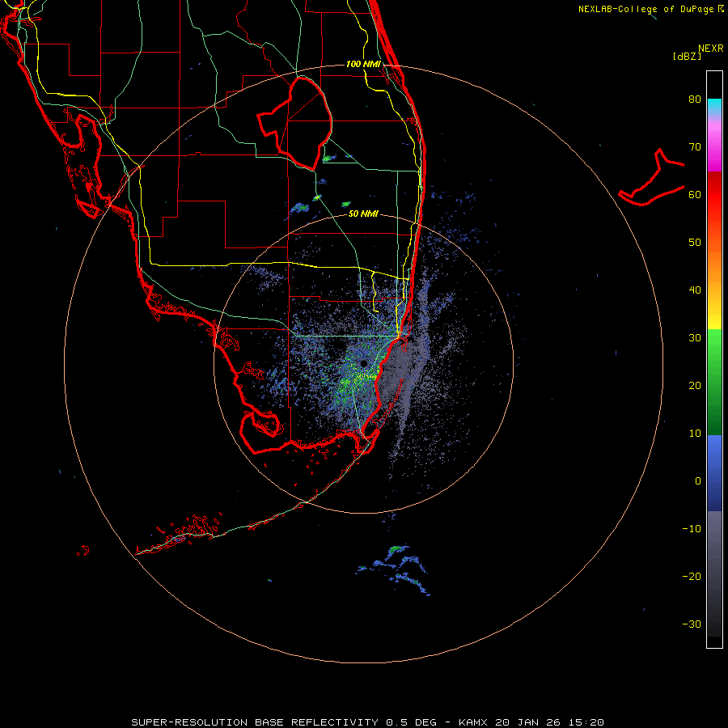This screenshot has width=728, height=728.
Task: Click the dBZ unit label
Action: [687, 56]
